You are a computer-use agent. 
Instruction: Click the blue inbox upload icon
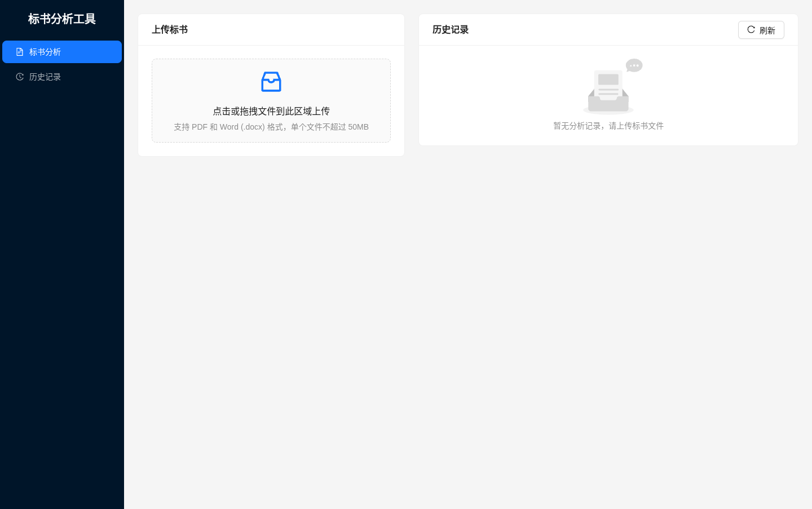tap(271, 82)
